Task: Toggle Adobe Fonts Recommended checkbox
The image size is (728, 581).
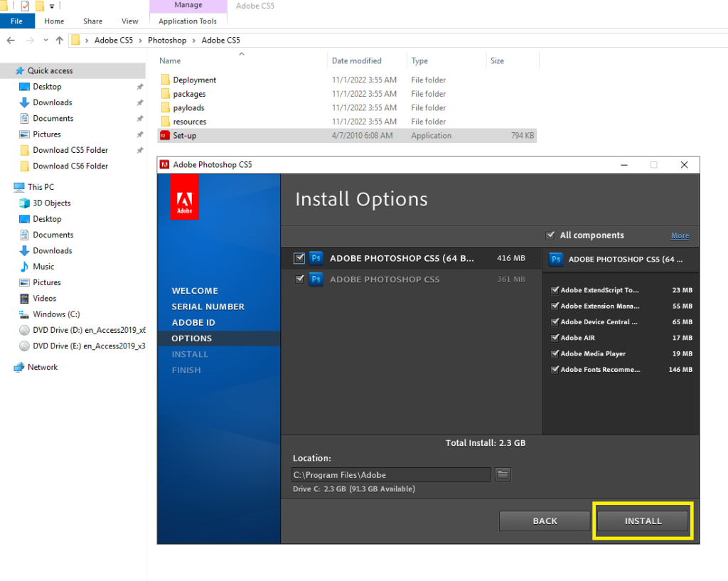Action: [x=555, y=370]
